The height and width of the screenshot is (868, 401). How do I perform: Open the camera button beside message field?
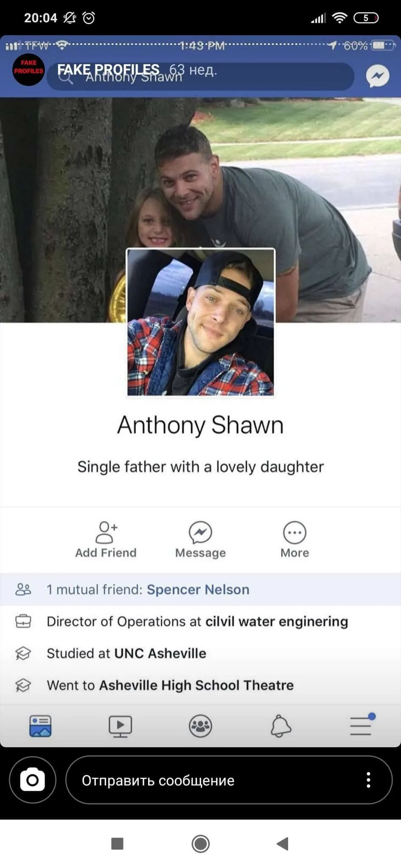33,780
